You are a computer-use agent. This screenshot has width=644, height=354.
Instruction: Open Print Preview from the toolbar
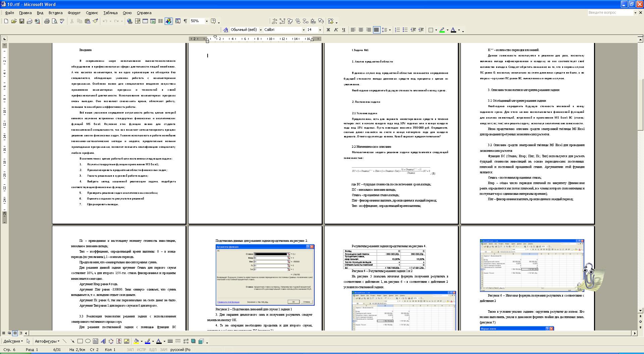[x=54, y=21]
